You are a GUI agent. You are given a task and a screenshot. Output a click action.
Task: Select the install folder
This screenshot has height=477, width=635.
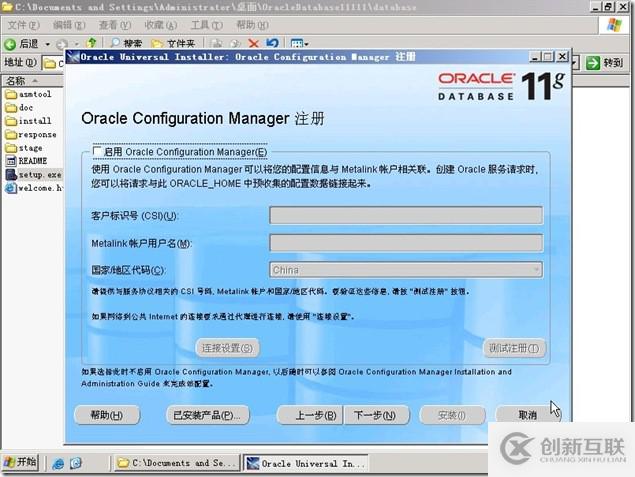28,121
